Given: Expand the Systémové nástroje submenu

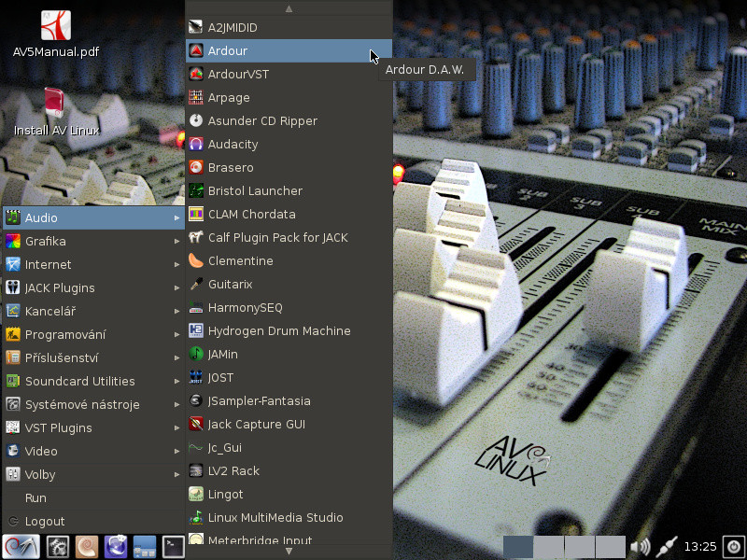Looking at the screenshot, I should coord(93,404).
